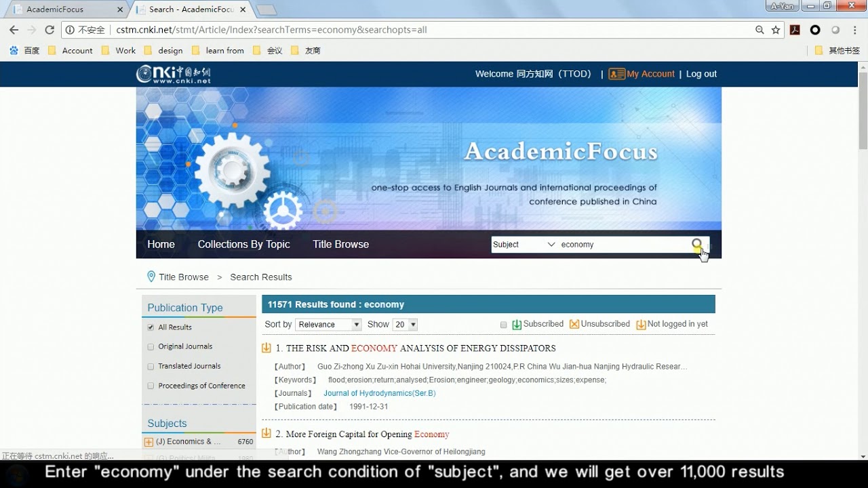Select the Search - AcademicFocus browser tab
The height and width of the screenshot is (488, 868).
[x=191, y=9]
